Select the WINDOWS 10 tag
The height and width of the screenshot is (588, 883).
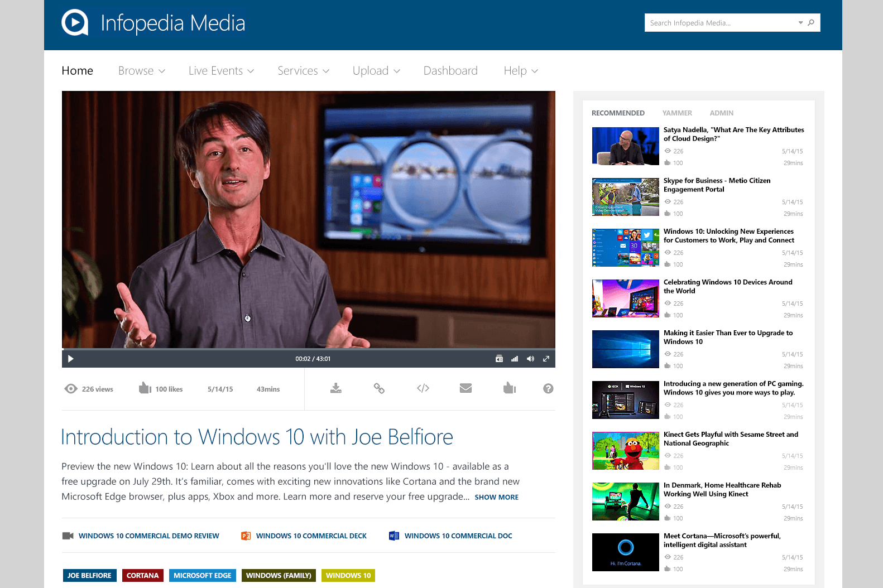348,576
